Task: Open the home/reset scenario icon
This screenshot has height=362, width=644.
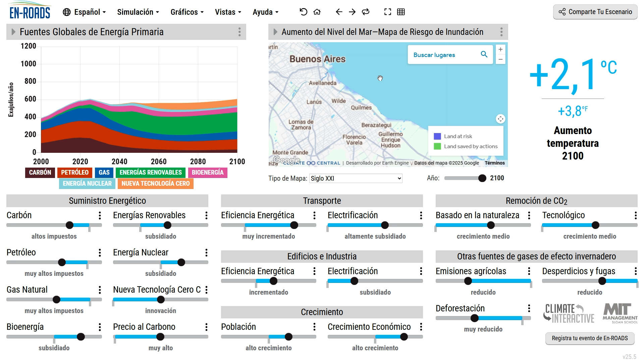Action: (316, 12)
